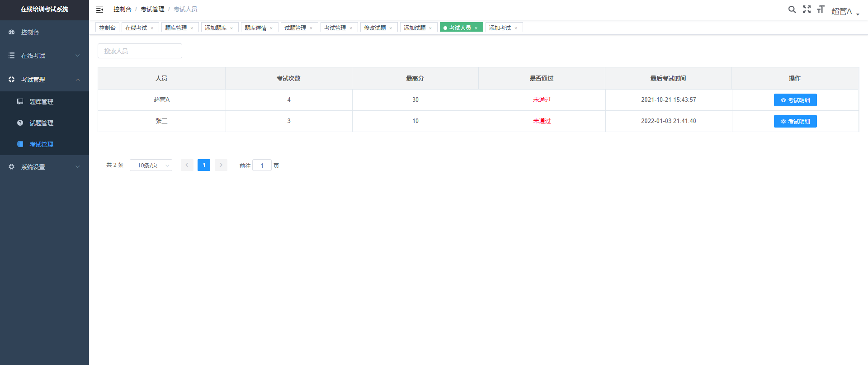
Task: Open the search magnifier icon
Action: 792,9
